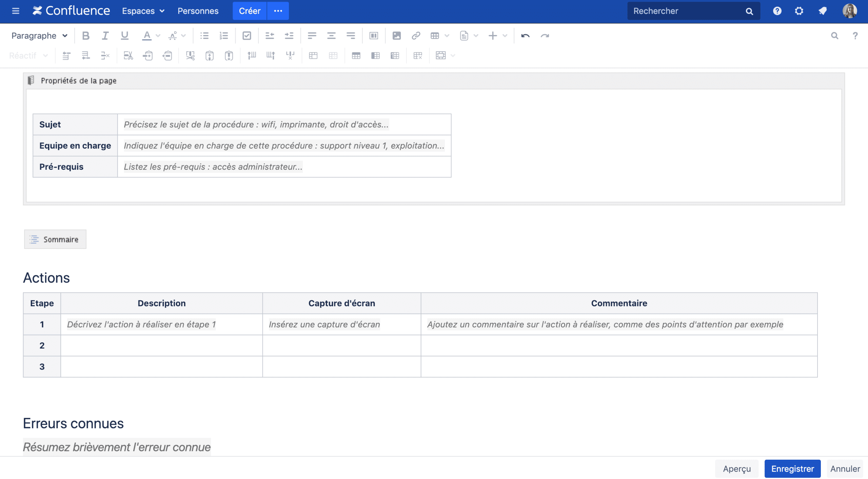Click the Aperçu preview button
The height and width of the screenshot is (479, 868).
click(737, 468)
